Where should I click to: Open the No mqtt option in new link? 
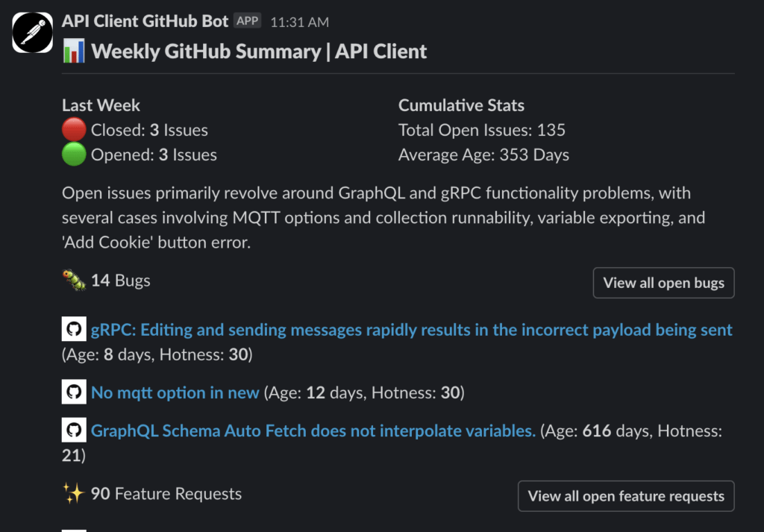pos(175,392)
